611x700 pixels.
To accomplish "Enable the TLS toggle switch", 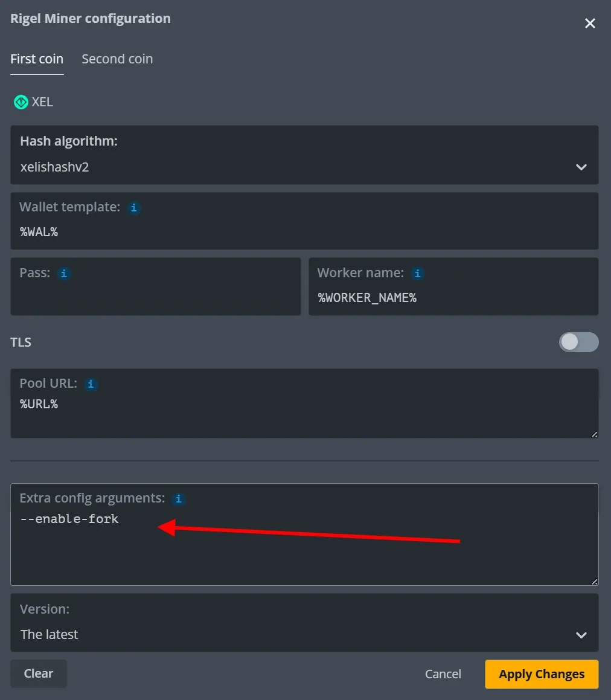I will (578, 342).
